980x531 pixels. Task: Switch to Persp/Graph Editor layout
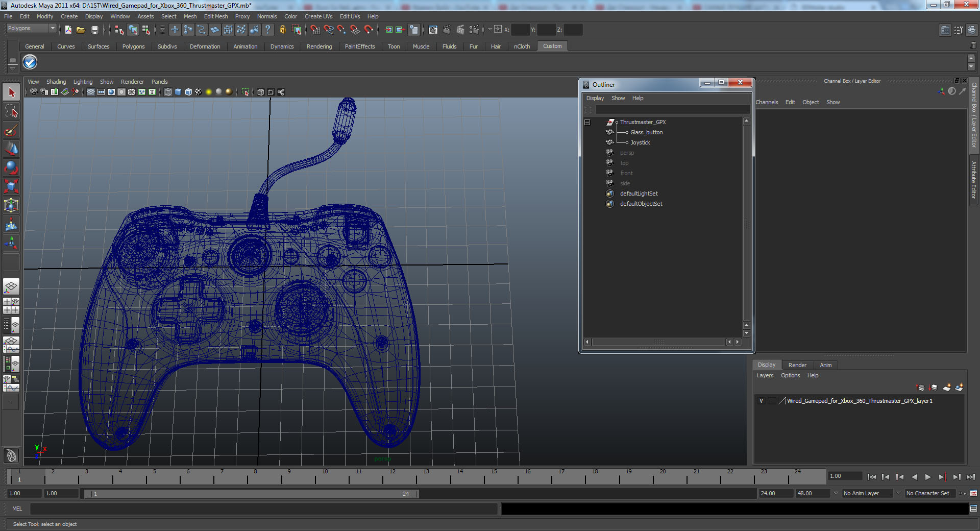click(x=11, y=345)
